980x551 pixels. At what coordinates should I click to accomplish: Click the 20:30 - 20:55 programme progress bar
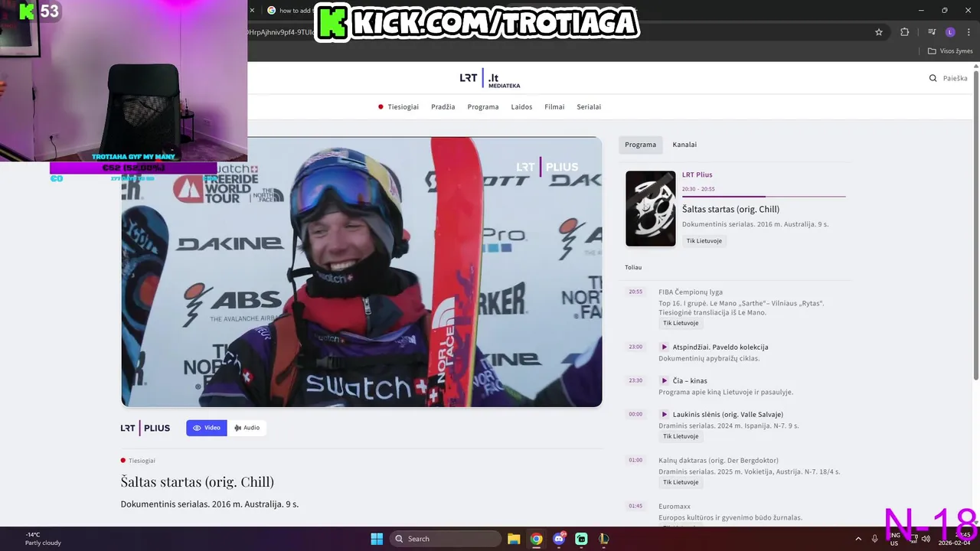coord(764,197)
